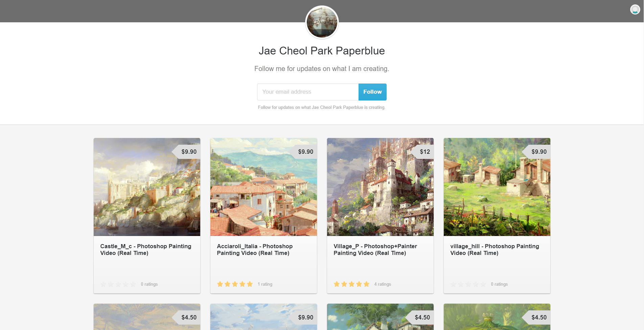Click the $9.90 price tag on village_hill
This screenshot has height=330, width=644.
tap(536, 152)
